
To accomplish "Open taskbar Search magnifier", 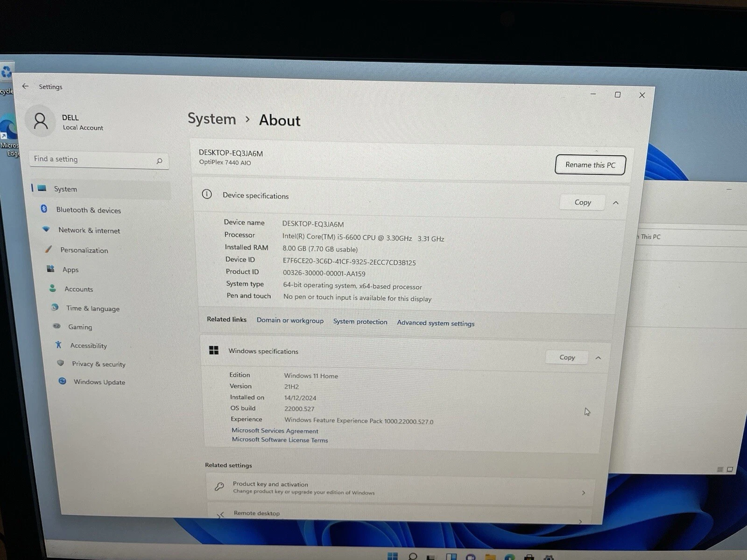I will 413,556.
